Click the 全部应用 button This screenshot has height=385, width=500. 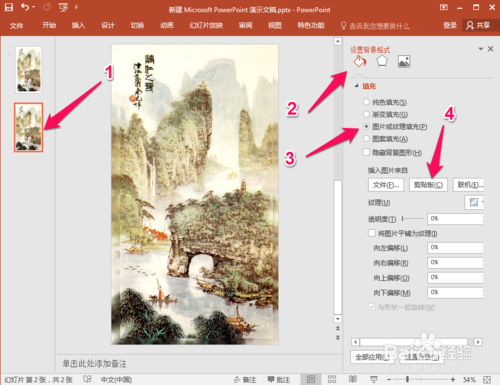[x=372, y=357]
